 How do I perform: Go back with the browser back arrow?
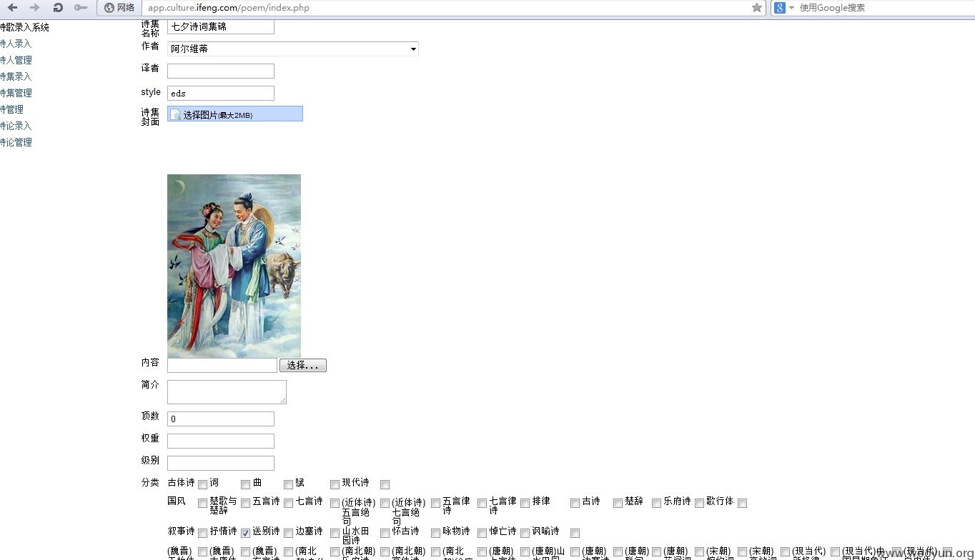tap(12, 7)
